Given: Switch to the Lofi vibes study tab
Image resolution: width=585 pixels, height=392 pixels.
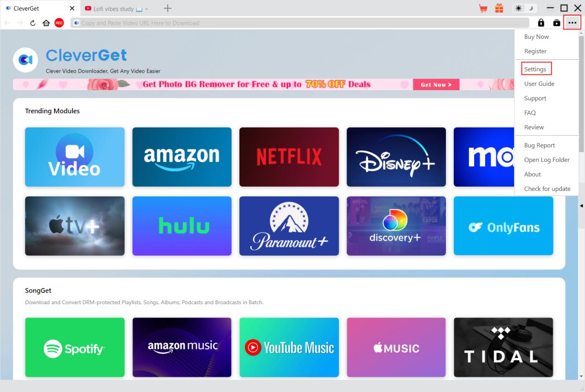Looking at the screenshot, I should pos(117,8).
